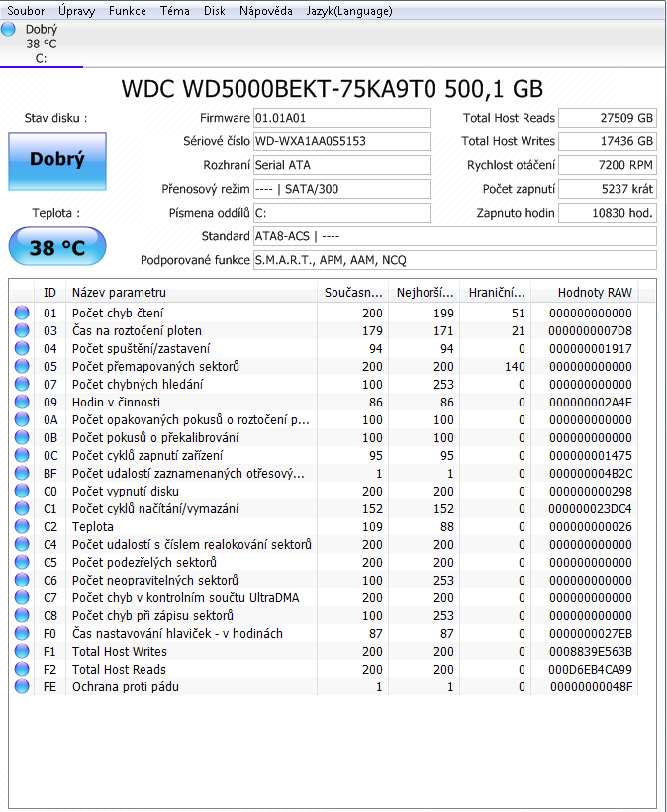Click status icon for Počet podezřelých sektorů
The width and height of the screenshot is (667, 812).
(22, 562)
